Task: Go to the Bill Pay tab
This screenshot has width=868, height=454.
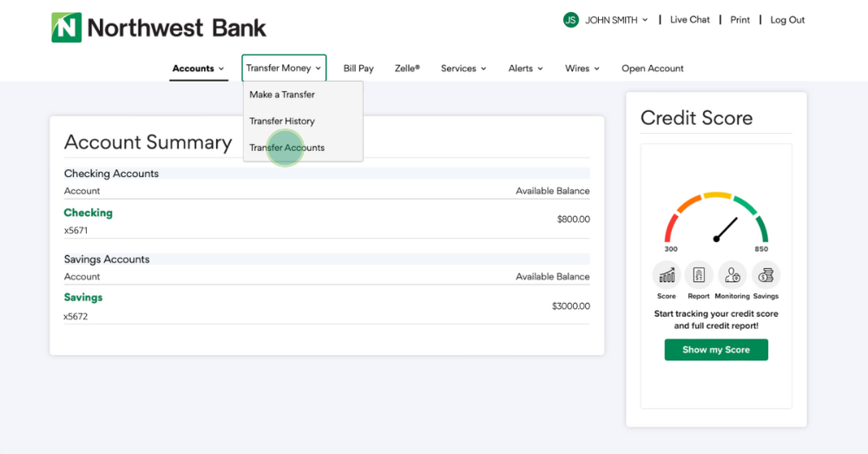Action: 358,69
